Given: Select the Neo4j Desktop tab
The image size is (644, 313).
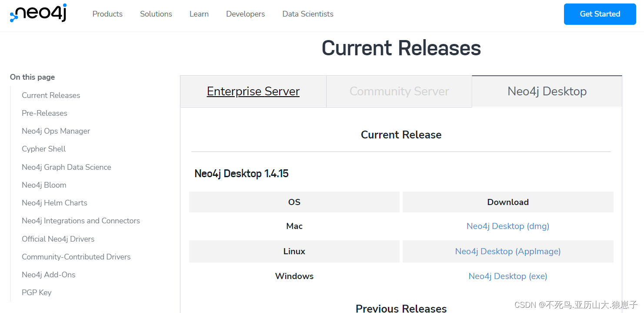Looking at the screenshot, I should [547, 91].
